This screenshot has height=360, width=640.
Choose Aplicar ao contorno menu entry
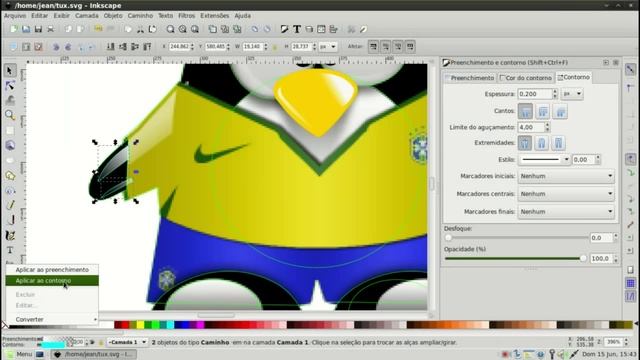(x=52, y=281)
